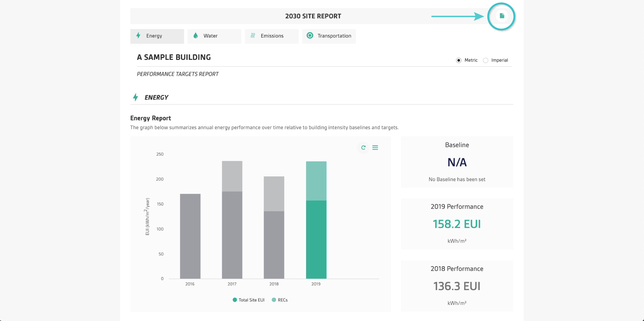
Task: Click the 2017 x-axis label
Action: click(232, 284)
